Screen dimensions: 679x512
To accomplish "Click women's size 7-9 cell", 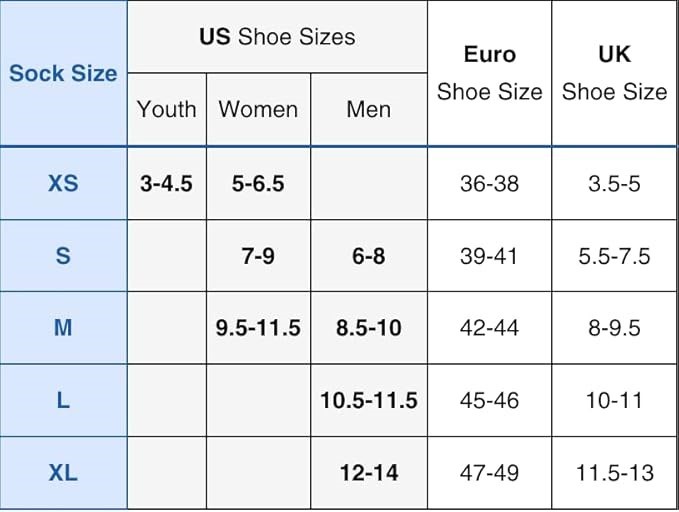I will pos(258,256).
